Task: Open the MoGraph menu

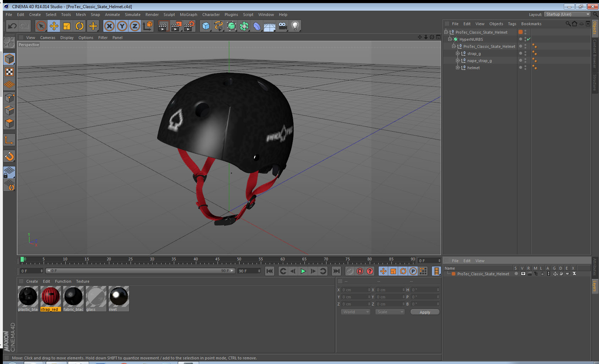Action: click(x=188, y=15)
